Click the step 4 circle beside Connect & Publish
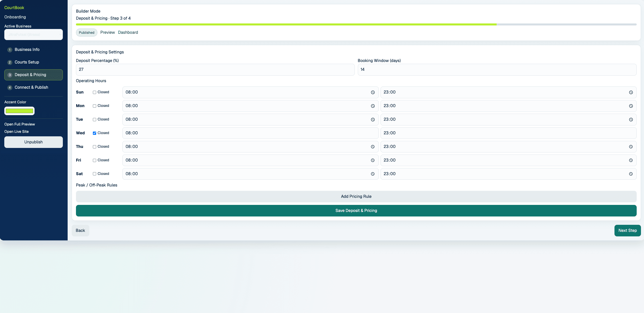This screenshot has height=313, width=644. pos(9,87)
